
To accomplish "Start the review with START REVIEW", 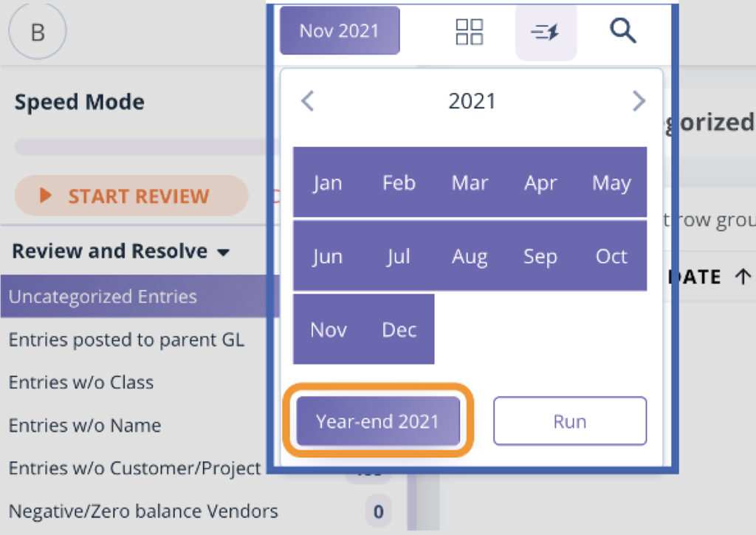I will click(x=131, y=196).
